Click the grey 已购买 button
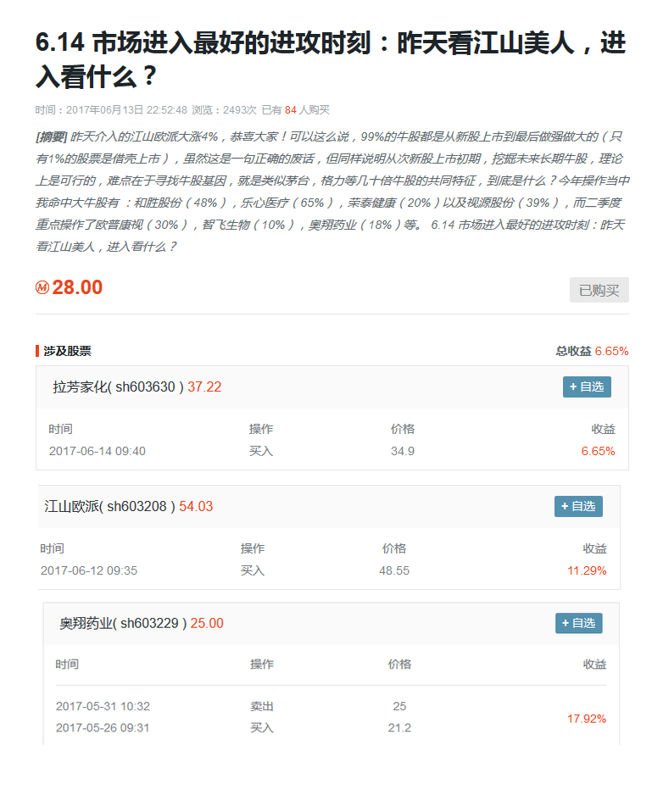The image size is (652, 812). (x=599, y=290)
